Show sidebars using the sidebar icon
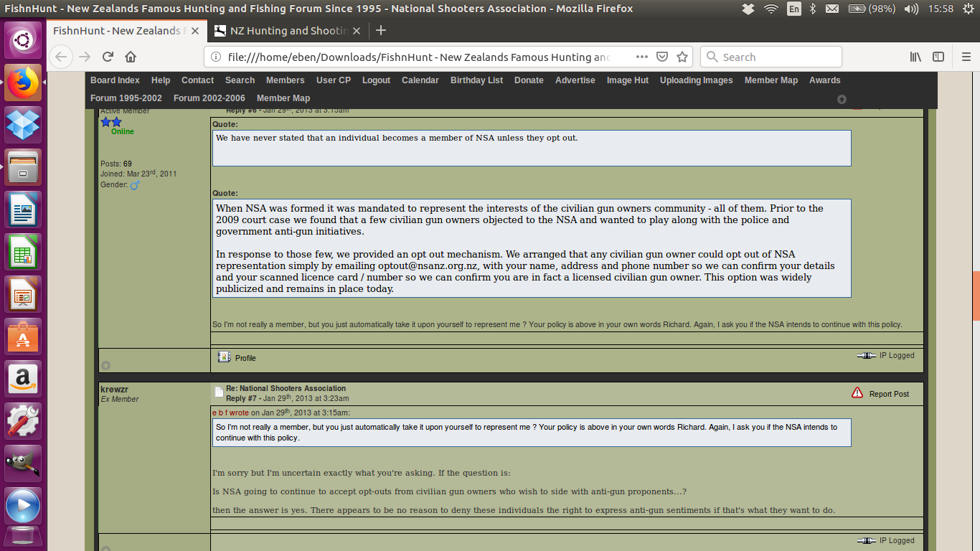 [x=938, y=57]
